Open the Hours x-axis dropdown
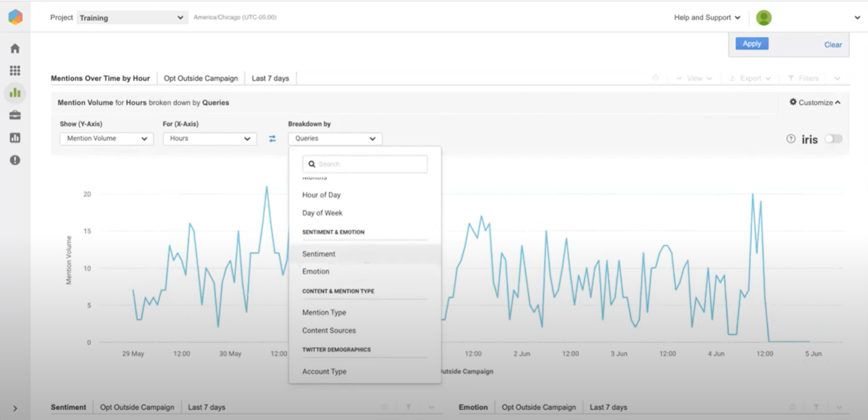The width and height of the screenshot is (868, 420). click(x=209, y=138)
